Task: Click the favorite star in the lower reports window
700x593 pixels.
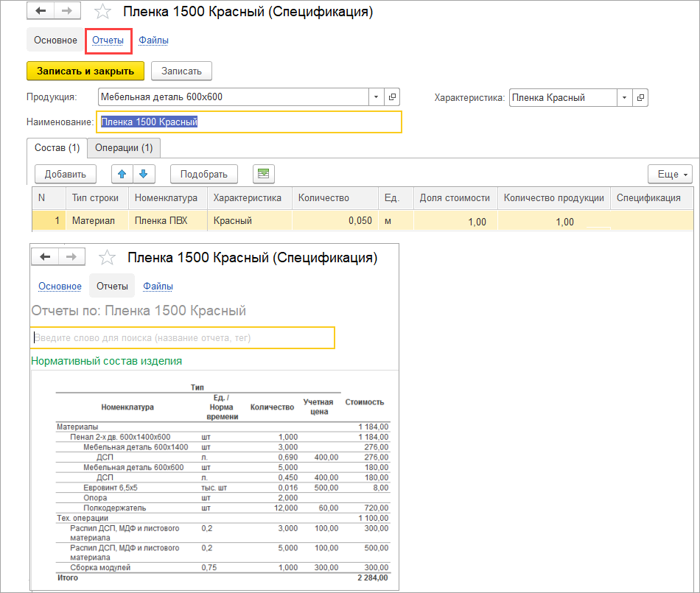Action: (108, 258)
